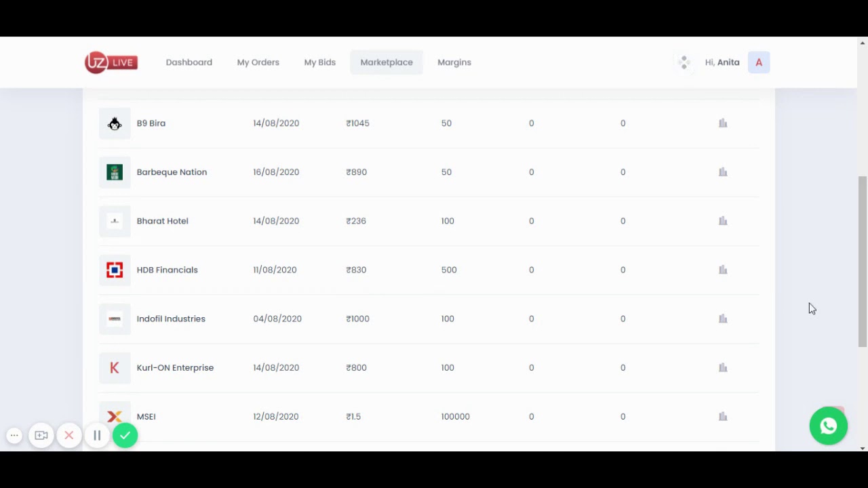Image resolution: width=868 pixels, height=488 pixels.
Task: Click the 16/08/2020 date for Barbeque Nation
Action: (x=276, y=172)
